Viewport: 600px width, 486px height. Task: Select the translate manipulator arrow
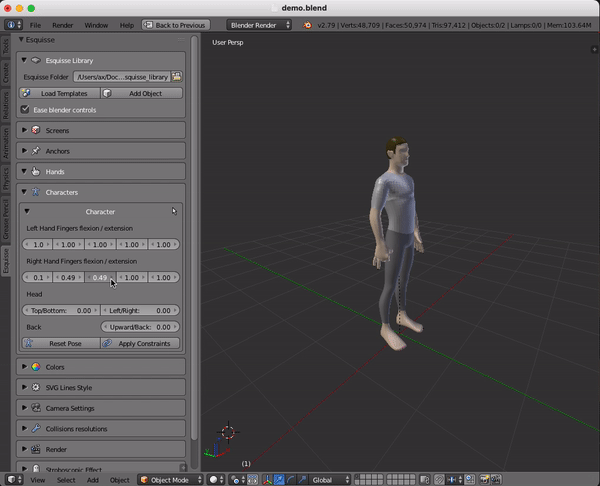tap(279, 479)
